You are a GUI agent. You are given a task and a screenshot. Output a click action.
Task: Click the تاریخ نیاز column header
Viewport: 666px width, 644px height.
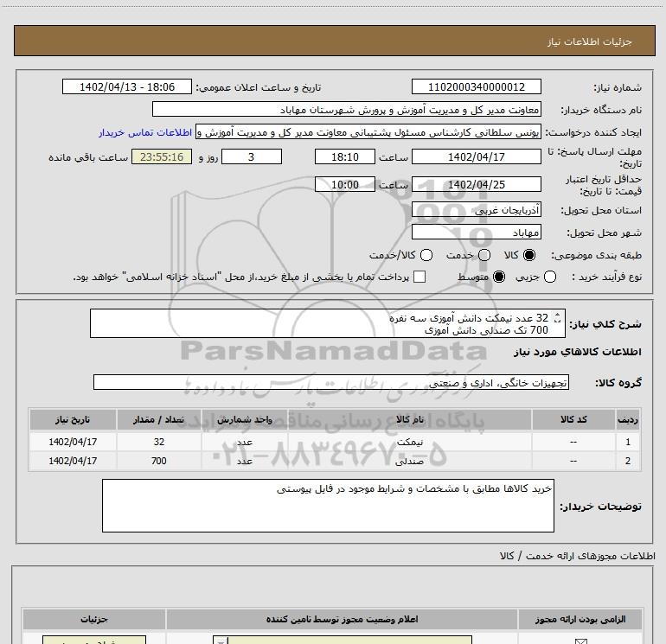(x=73, y=420)
